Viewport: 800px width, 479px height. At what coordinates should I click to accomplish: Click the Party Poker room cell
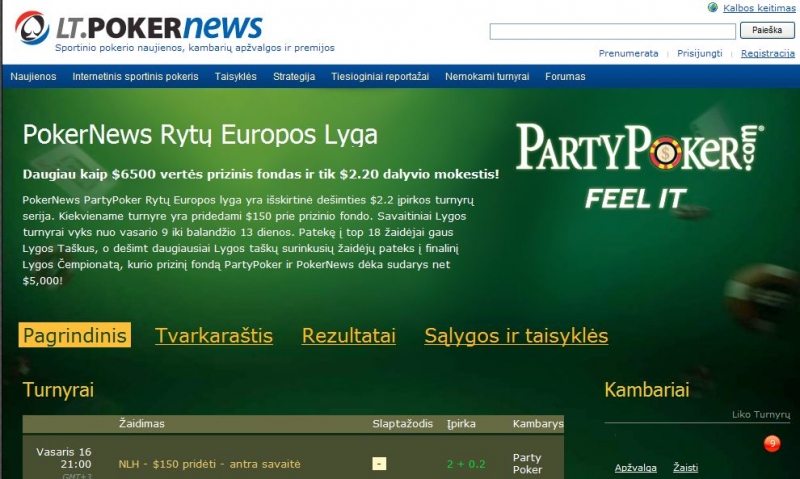click(x=527, y=464)
